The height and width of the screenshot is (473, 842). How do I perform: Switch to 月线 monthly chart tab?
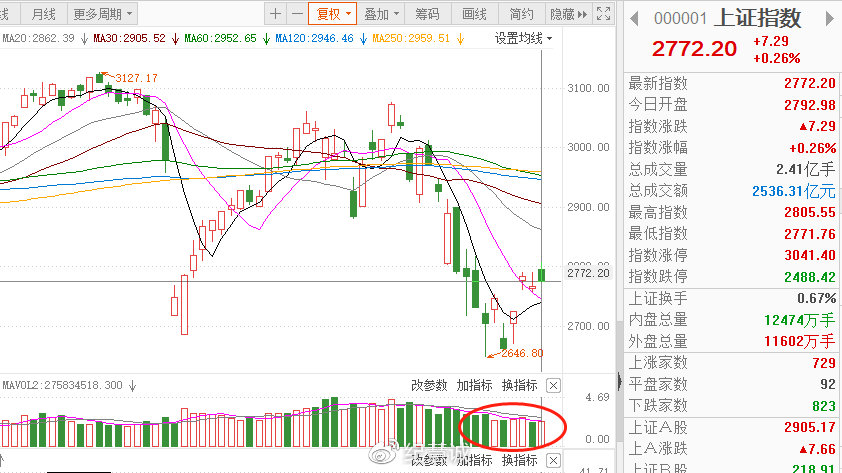43,14
